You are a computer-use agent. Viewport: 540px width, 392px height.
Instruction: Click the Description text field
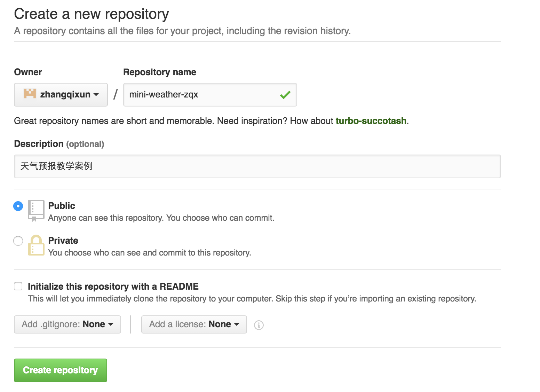pyautogui.click(x=257, y=166)
